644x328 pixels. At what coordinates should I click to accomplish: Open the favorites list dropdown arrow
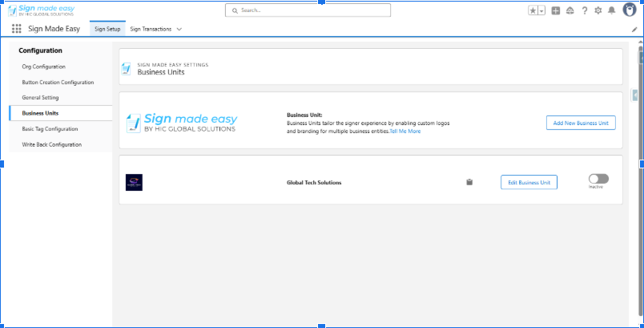[x=541, y=11]
